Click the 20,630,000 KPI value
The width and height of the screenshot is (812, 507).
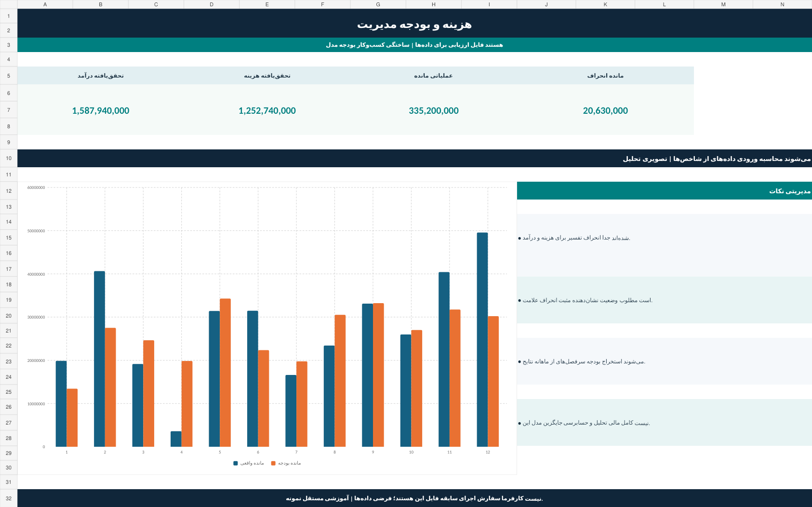[605, 110]
